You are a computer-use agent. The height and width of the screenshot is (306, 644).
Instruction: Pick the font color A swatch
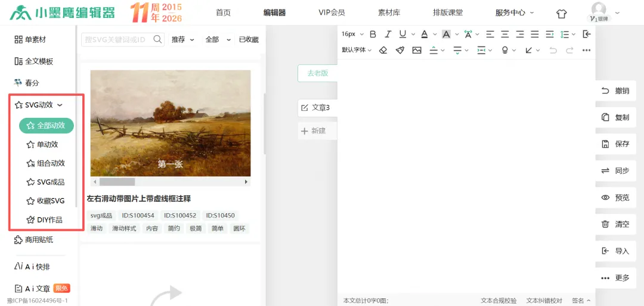(x=425, y=34)
